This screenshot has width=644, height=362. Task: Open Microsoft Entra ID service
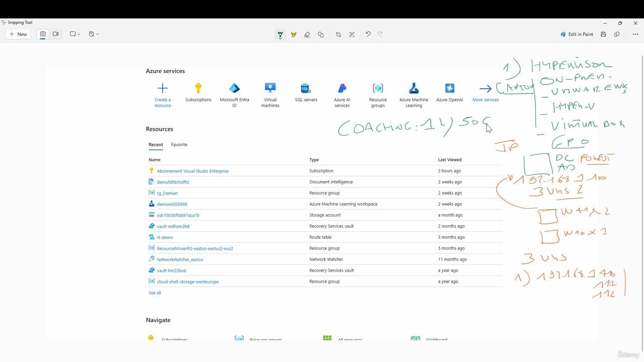point(234,95)
